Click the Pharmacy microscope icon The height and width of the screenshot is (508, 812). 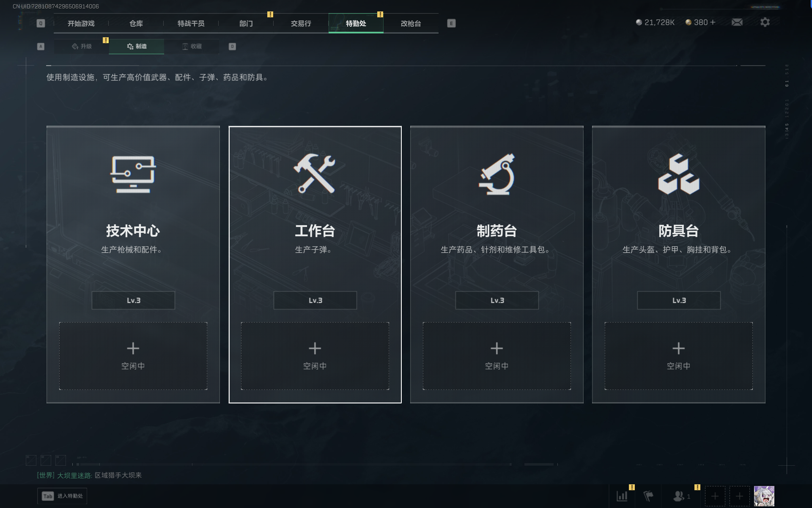click(497, 174)
